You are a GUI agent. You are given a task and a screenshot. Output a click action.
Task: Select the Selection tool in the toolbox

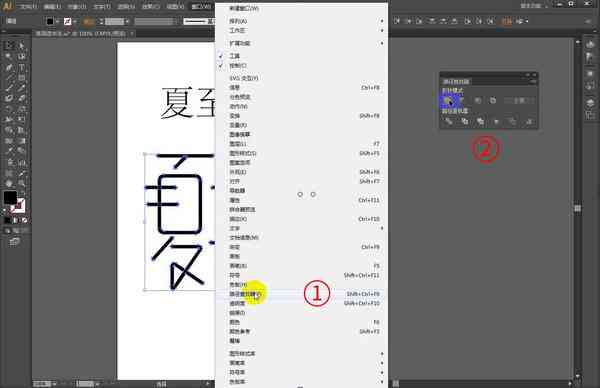(9, 46)
